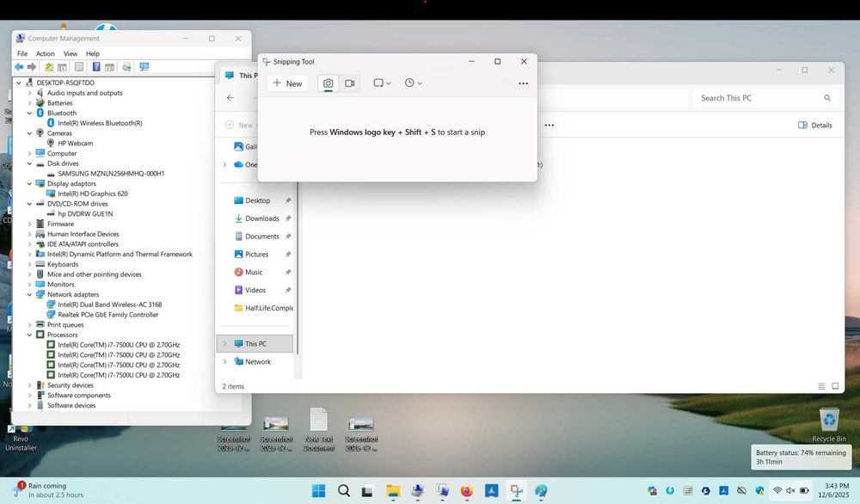Click the New button in File Explorer
The image size is (860, 504).
click(239, 125)
